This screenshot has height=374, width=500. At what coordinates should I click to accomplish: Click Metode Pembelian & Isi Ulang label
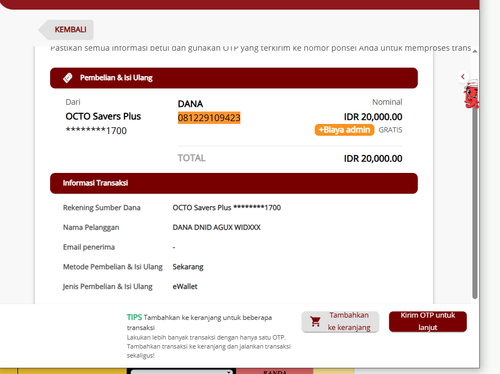click(113, 267)
